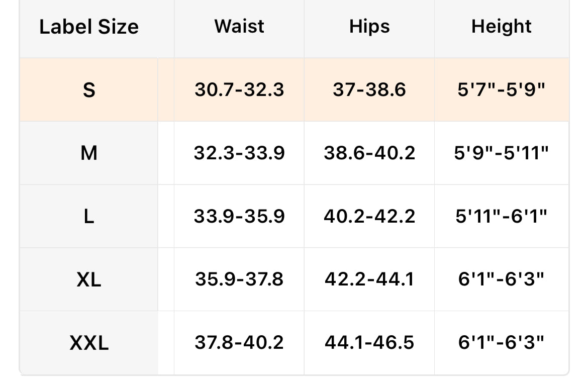The height and width of the screenshot is (383, 588).
Task: Select the XXL size row label
Action: point(89,343)
